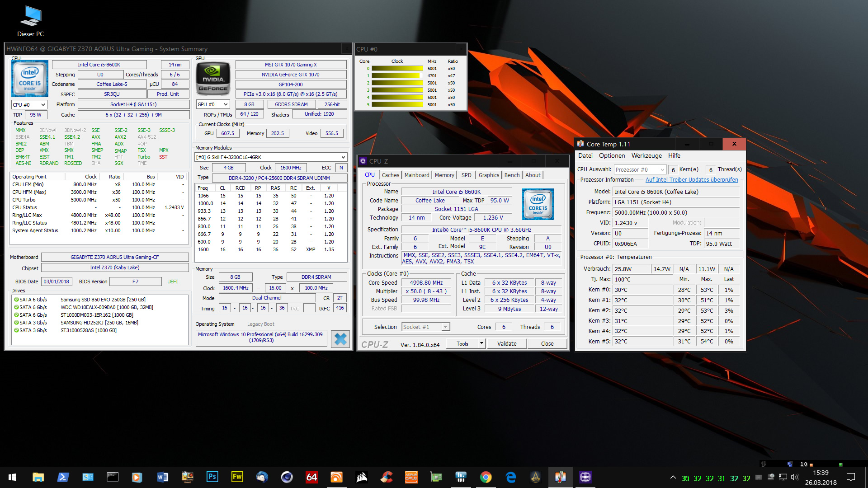Click the volume speaker tray icon
This screenshot has height=488, width=868.
point(795,477)
